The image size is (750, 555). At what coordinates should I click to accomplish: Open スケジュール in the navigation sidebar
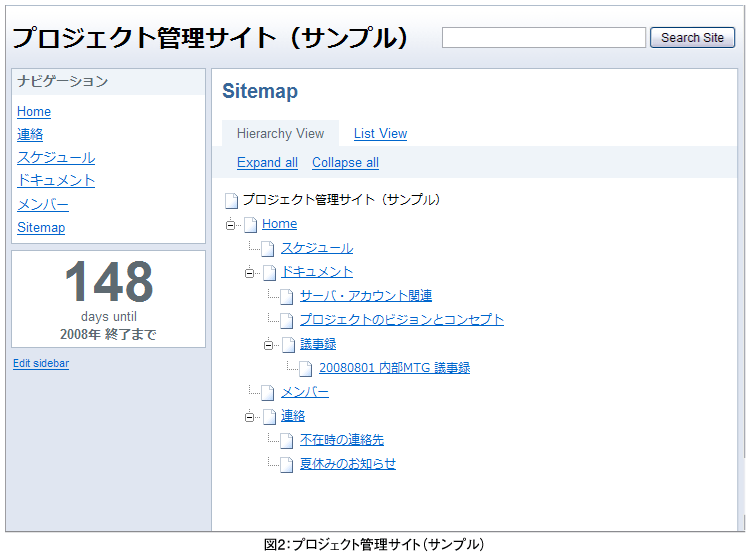click(x=56, y=157)
